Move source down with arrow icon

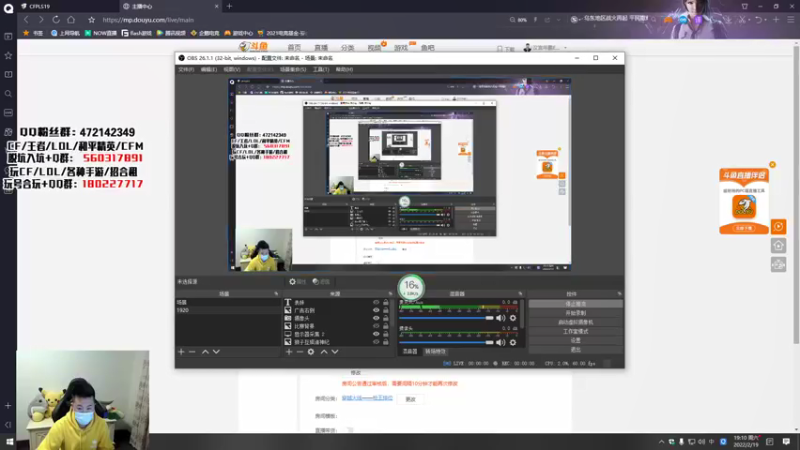coord(335,352)
